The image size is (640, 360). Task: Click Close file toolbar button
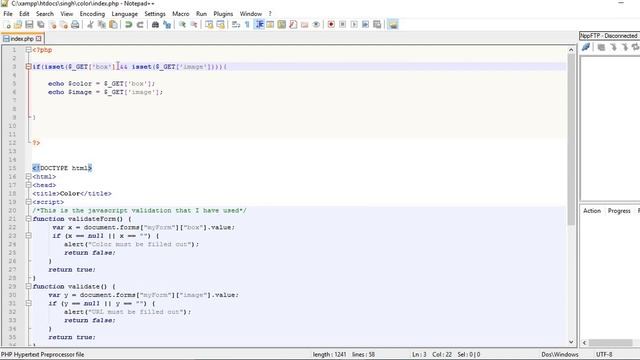pos(52,24)
